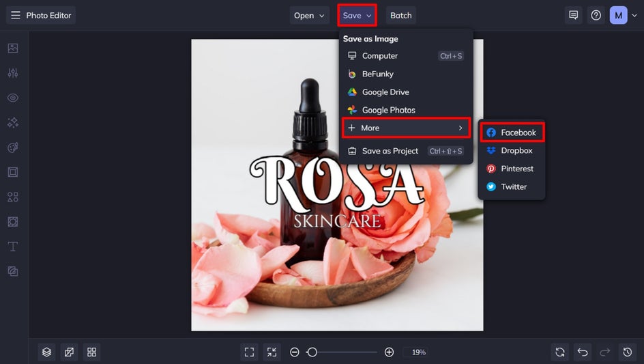
Task: Expand the More submenu
Action: pos(406,128)
